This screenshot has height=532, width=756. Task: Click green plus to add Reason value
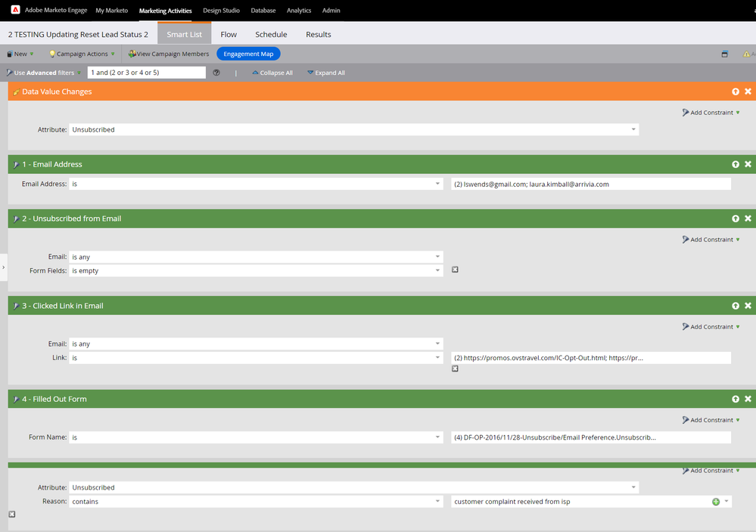[x=716, y=502]
